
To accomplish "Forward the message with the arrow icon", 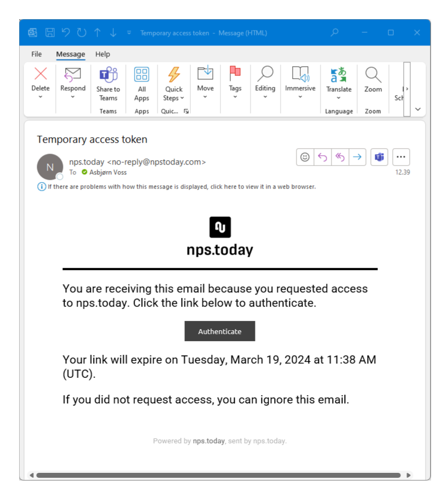I will 359,157.
